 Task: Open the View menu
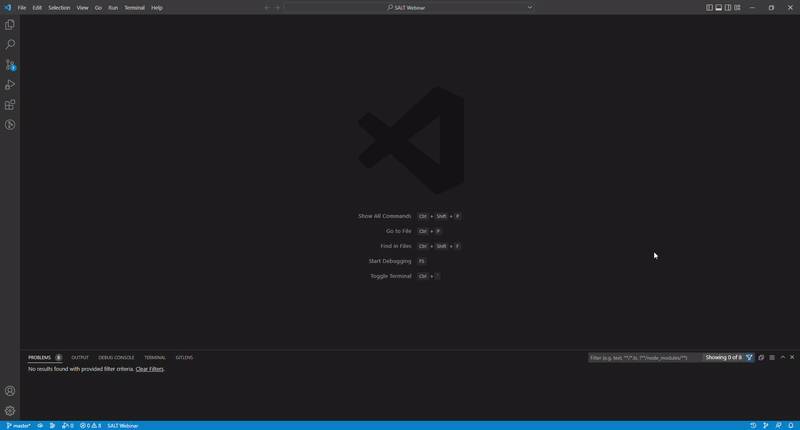click(82, 8)
